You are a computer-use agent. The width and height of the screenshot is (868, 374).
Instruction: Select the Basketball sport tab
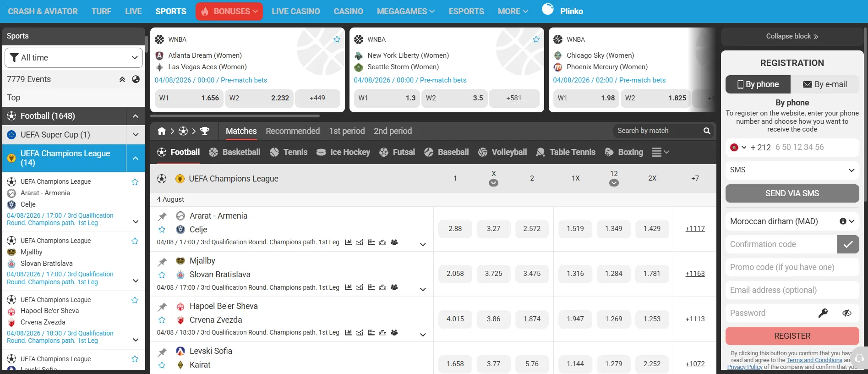[235, 152]
